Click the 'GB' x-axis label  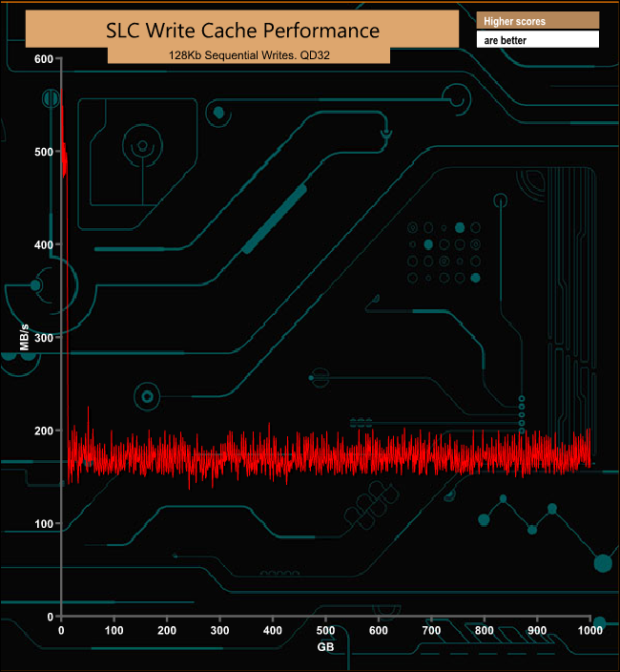click(325, 647)
